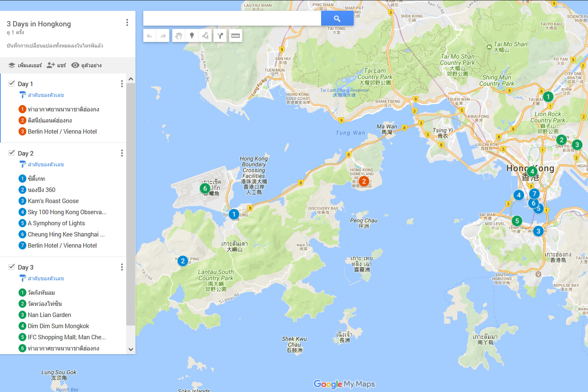Click blue marker 3 on Hong Kong Island

click(538, 231)
